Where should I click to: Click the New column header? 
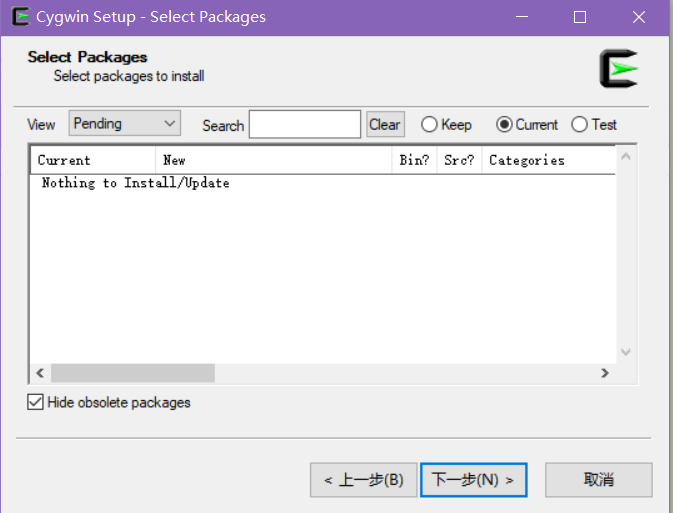273,160
